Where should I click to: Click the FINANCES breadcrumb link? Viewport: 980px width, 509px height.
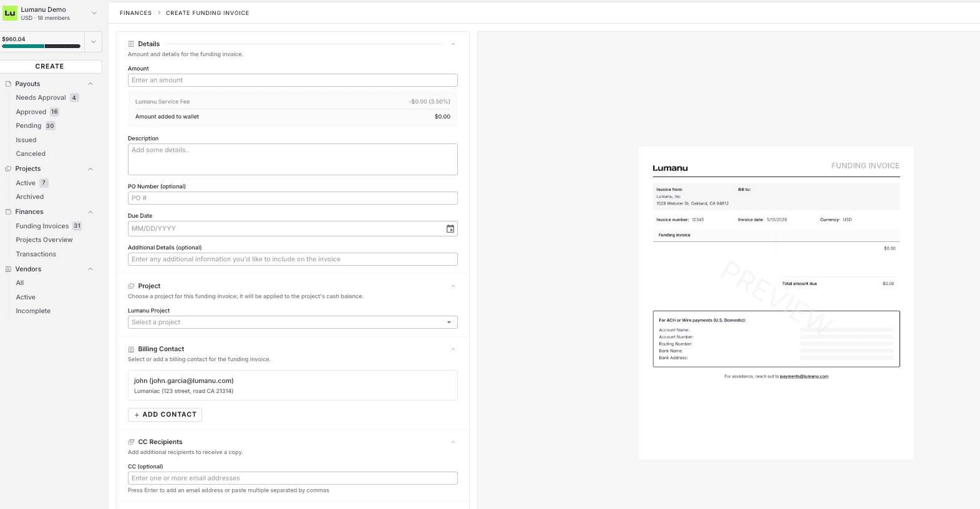[135, 13]
